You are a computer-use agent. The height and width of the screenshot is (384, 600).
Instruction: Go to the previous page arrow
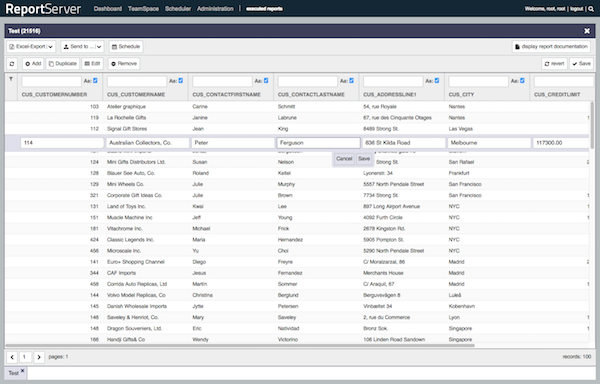(x=12, y=357)
